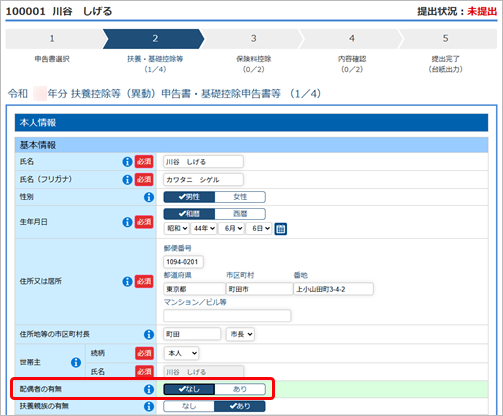Viewport: 503px width, 416px height.
Task: Open the 市長 title dropdown
Action: (x=240, y=334)
